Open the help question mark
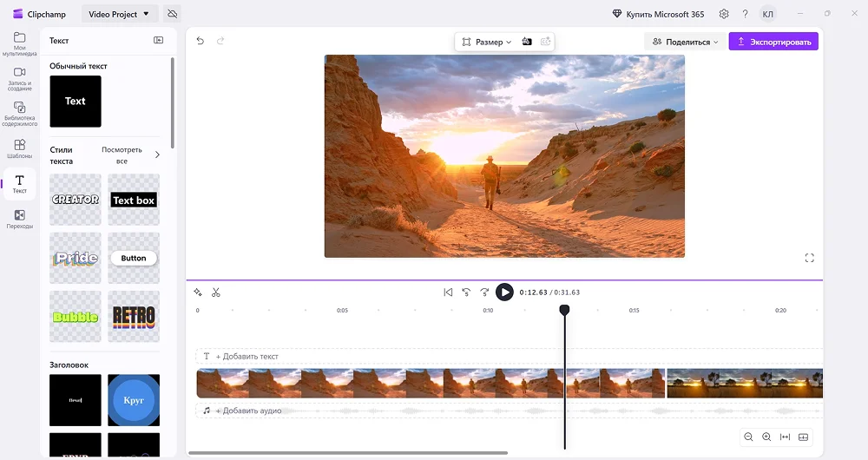Screen dimensions: 868x460 (x=745, y=14)
